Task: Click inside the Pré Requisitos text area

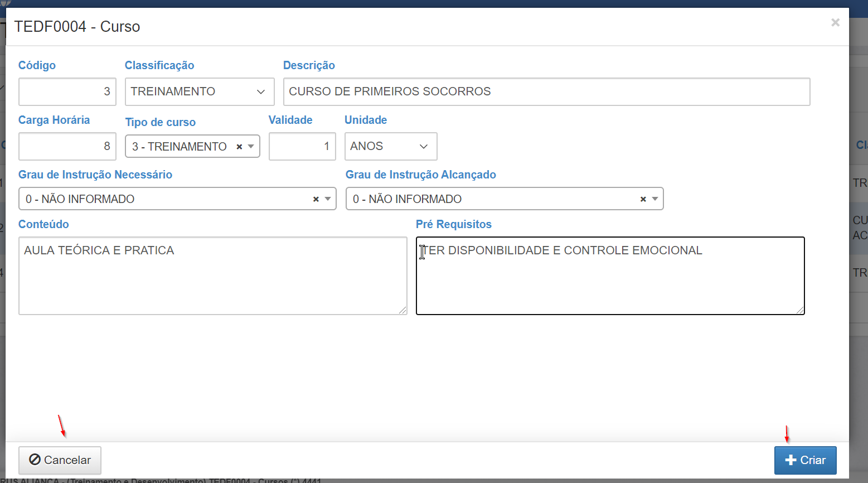Action: [x=610, y=276]
